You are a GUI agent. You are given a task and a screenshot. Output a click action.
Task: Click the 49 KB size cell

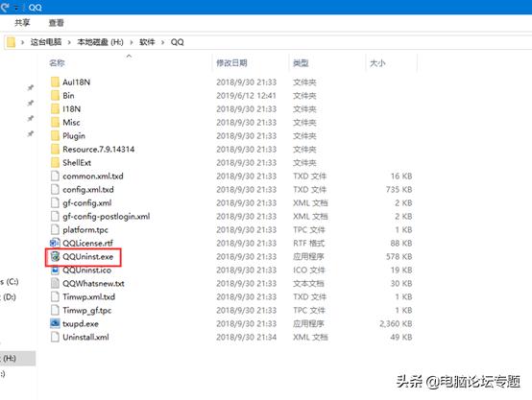[x=401, y=337]
